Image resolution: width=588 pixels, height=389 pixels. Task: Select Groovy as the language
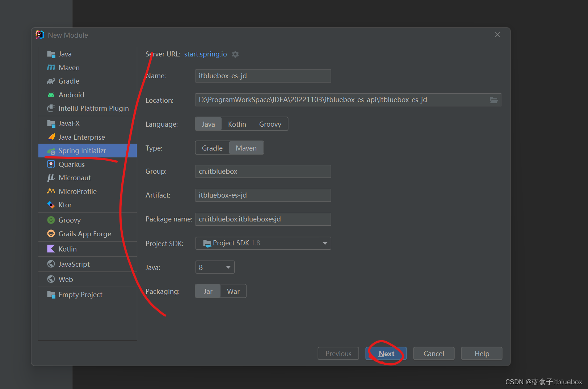[270, 124]
